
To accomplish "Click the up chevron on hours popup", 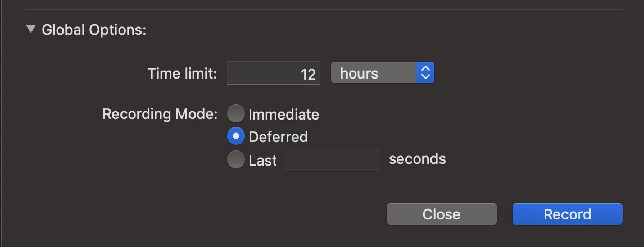I will pos(425,69).
